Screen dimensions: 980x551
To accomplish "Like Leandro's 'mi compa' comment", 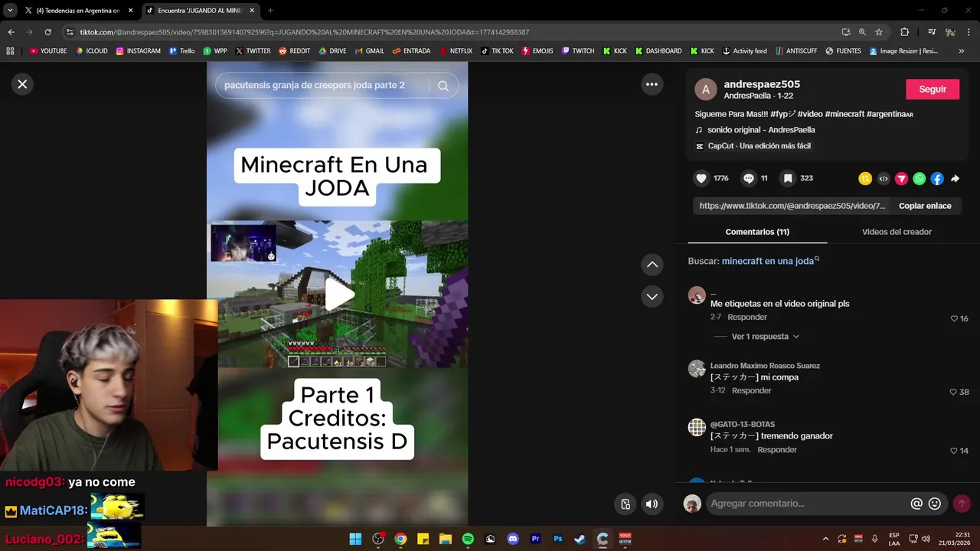I will [x=954, y=392].
